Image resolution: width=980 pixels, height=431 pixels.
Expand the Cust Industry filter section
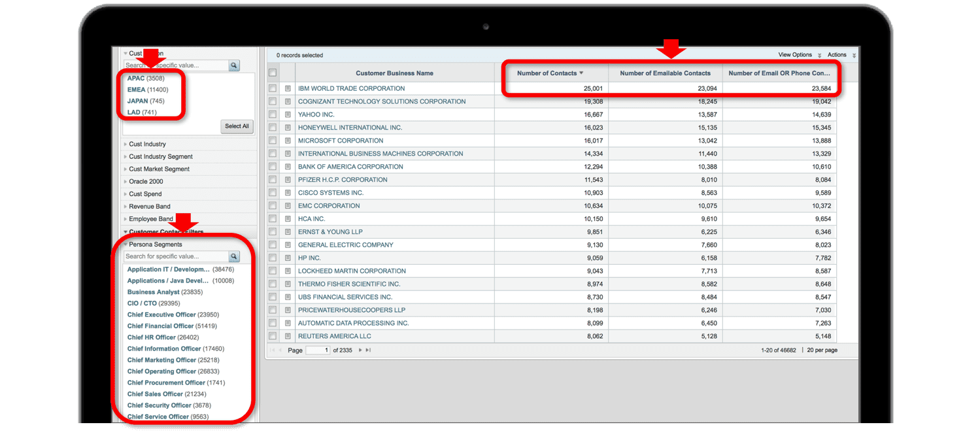point(147,144)
